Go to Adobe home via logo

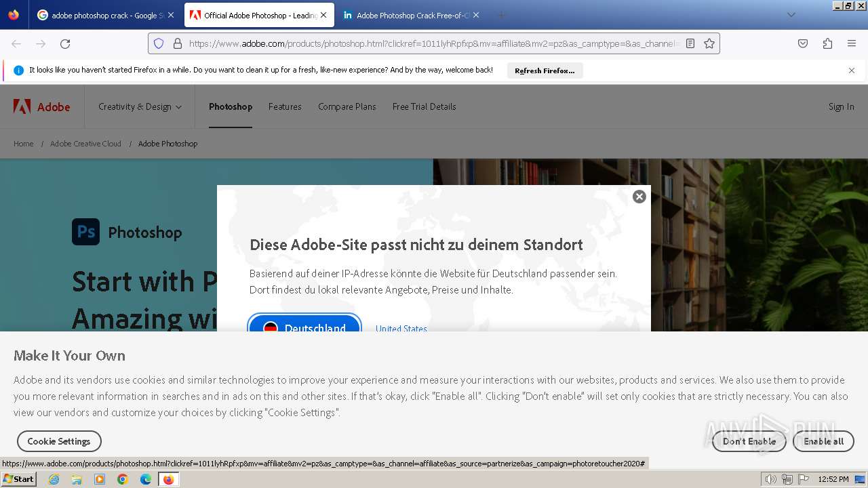point(41,106)
